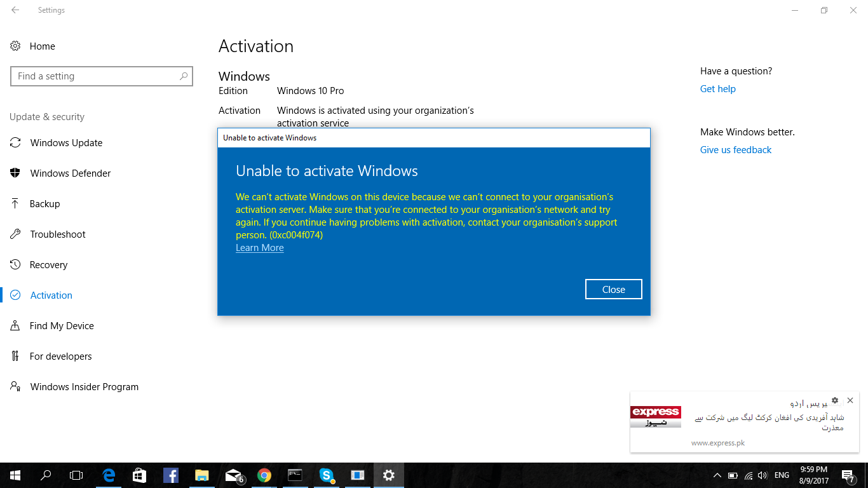Viewport: 868px width, 488px height.
Task: Open the taskbar Search icon
Action: pos(46,475)
